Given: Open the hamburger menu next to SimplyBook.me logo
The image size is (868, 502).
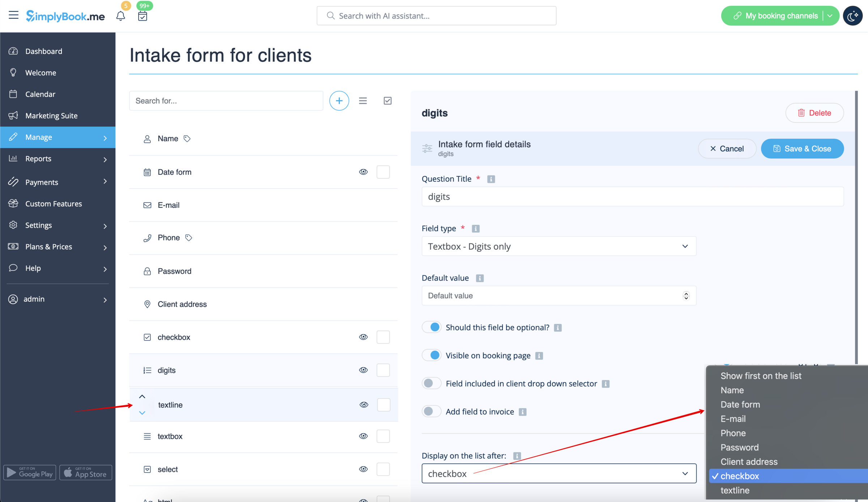Looking at the screenshot, I should [13, 15].
